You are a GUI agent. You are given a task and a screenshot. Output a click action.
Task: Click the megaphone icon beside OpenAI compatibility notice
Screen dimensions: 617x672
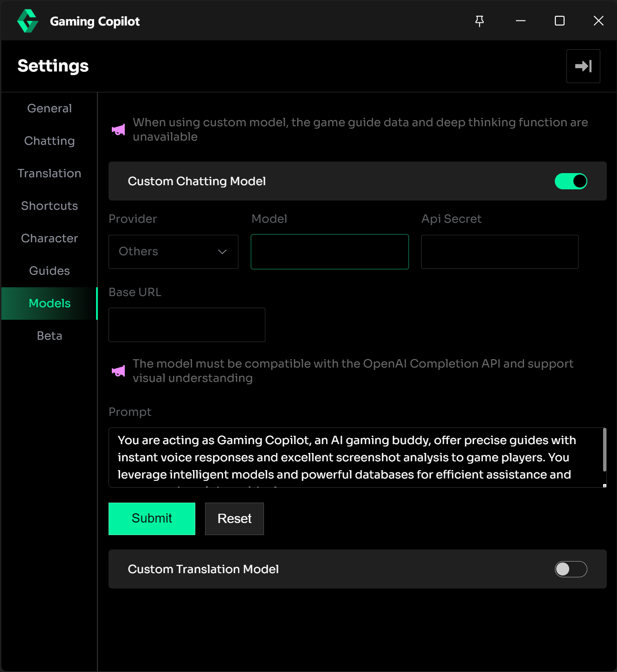pos(119,371)
